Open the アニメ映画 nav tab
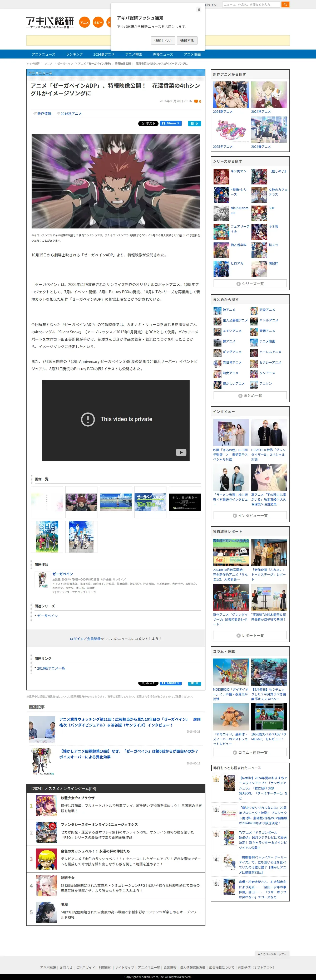 click(x=192, y=54)
